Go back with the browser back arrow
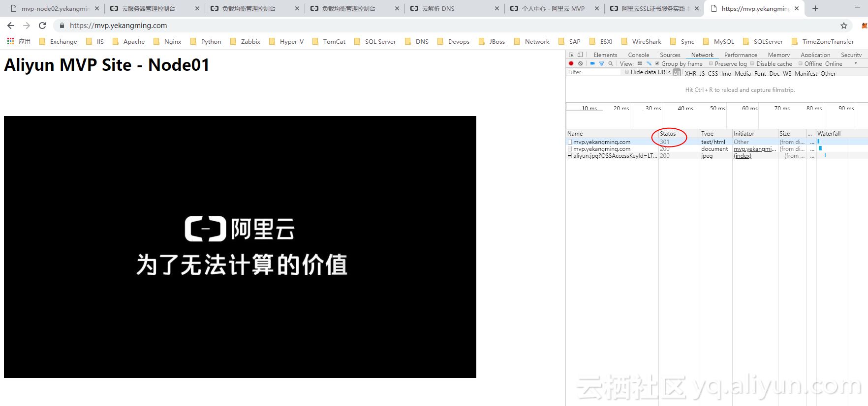 point(11,26)
